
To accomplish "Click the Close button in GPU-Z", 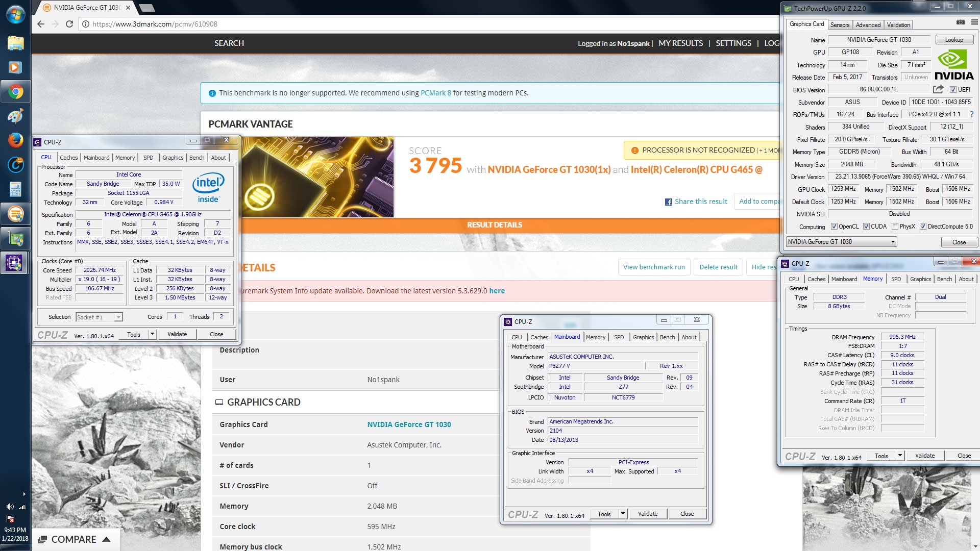I will click(959, 242).
